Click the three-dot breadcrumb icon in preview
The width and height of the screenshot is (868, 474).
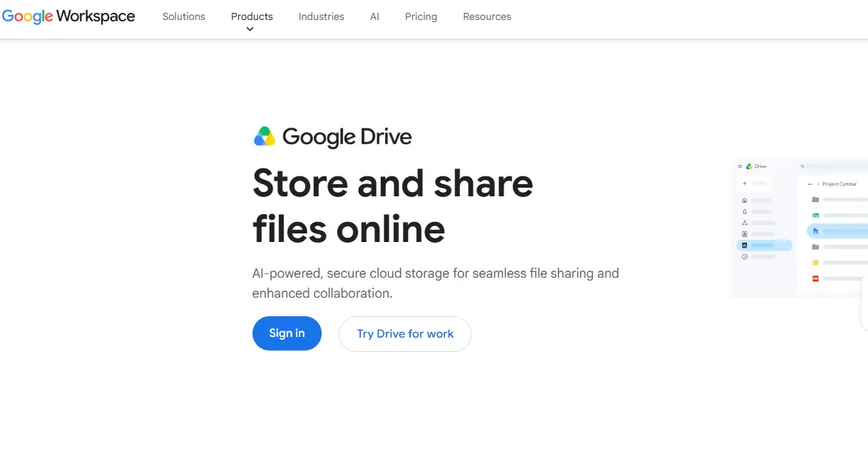click(810, 184)
